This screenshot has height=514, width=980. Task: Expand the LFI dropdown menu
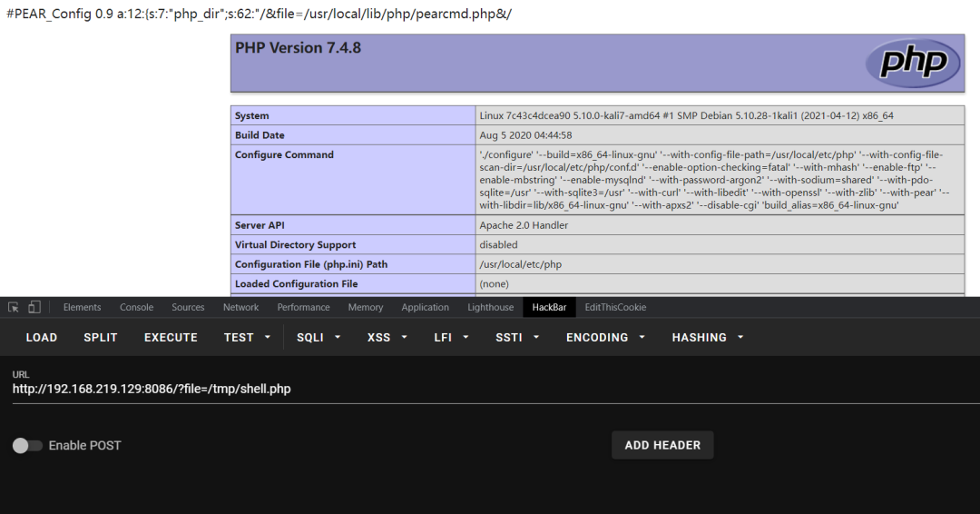point(451,337)
